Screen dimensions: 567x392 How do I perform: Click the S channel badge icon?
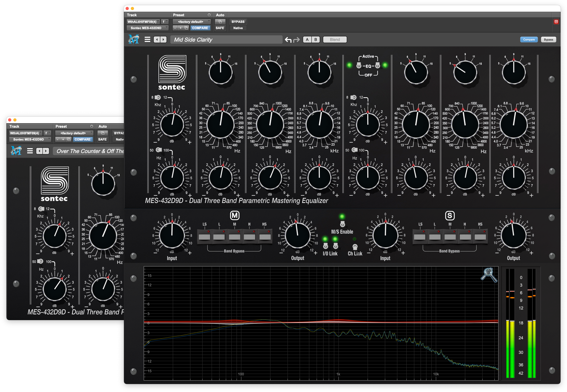(450, 215)
